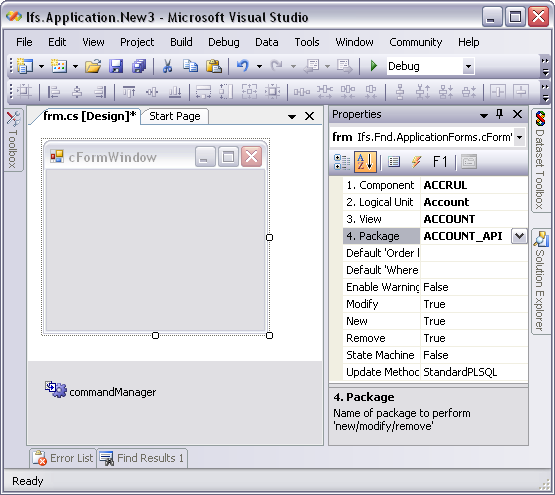Screen dimensions: 555x495
Task: Open the Project menu
Action: pyautogui.click(x=137, y=42)
